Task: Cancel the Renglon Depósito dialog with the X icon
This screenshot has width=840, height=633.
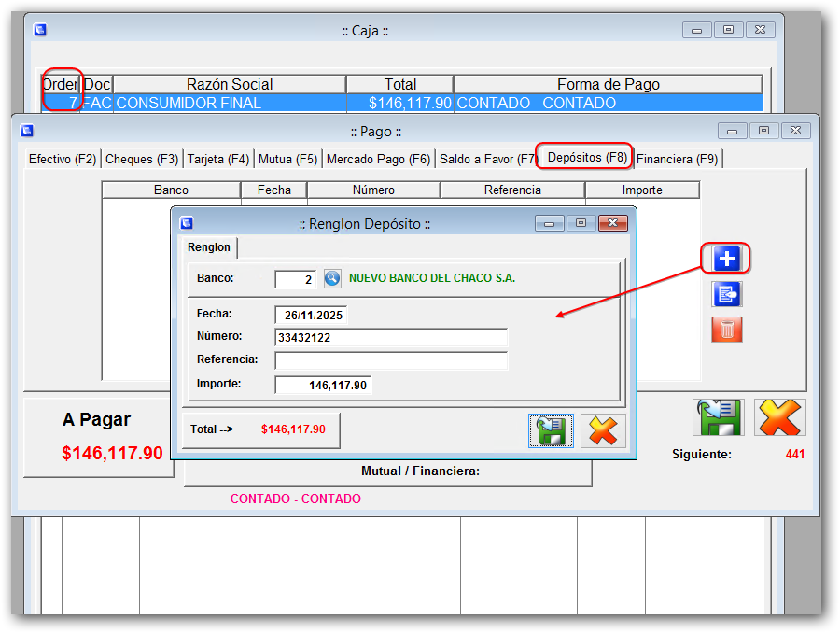Action: pyautogui.click(x=603, y=430)
